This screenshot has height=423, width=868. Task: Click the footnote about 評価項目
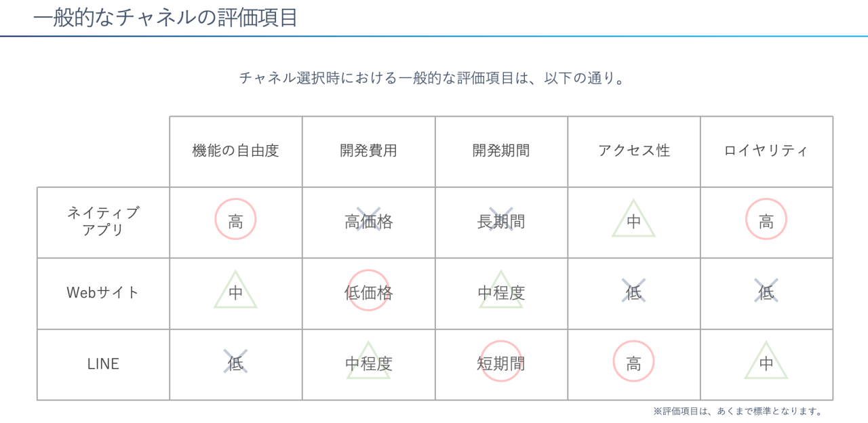738,411
